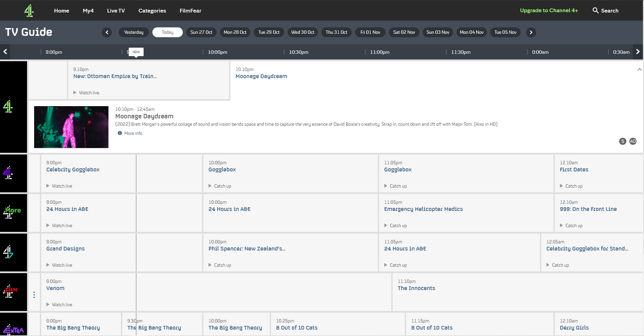Collapse the Moonage Daydream details panel

coord(639,70)
